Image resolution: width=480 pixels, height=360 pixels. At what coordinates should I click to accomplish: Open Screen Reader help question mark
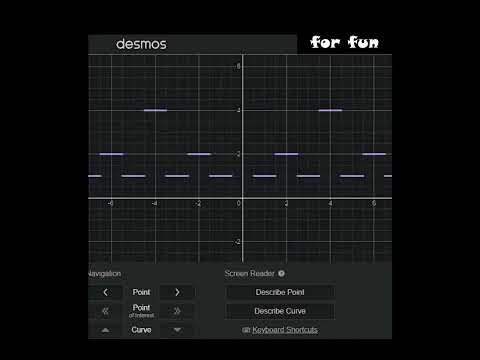click(x=281, y=274)
